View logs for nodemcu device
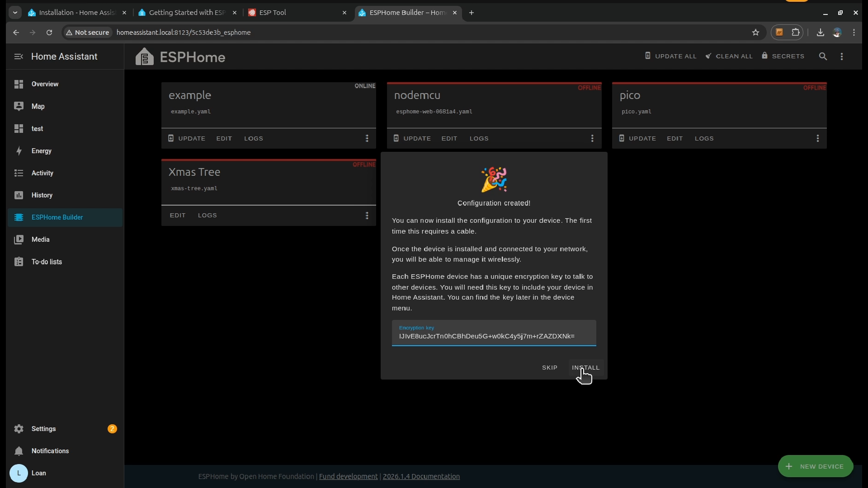Viewport: 868px width, 488px height. click(x=479, y=138)
